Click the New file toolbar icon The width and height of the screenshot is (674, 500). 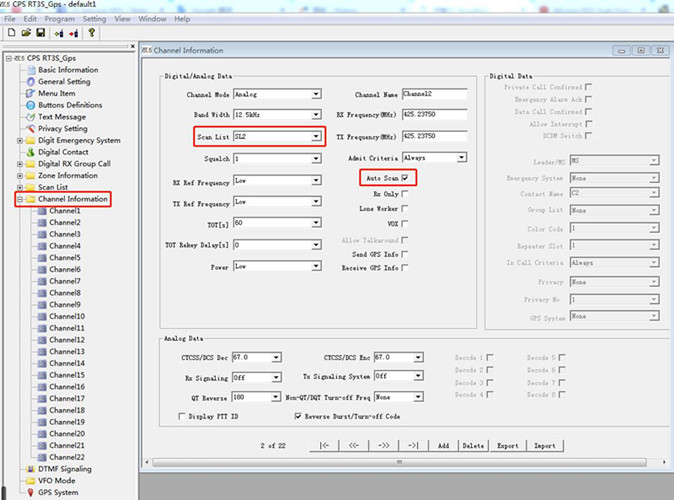(11, 32)
